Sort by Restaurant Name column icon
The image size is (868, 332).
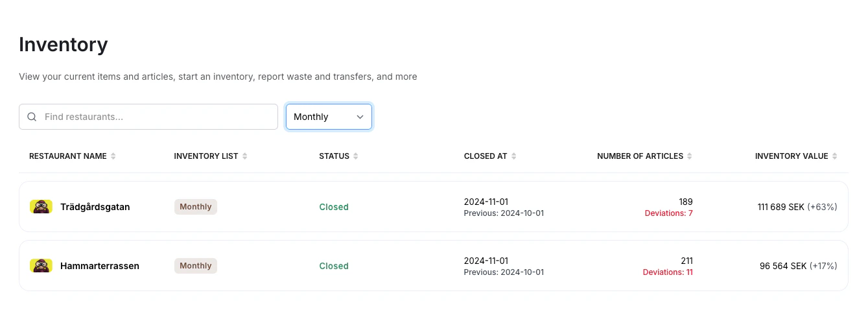(x=113, y=156)
